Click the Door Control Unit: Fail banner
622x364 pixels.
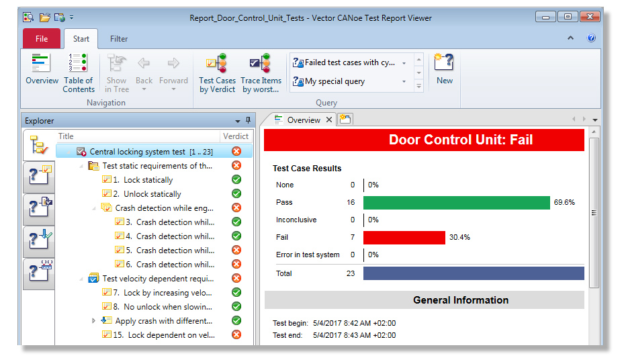coord(424,140)
